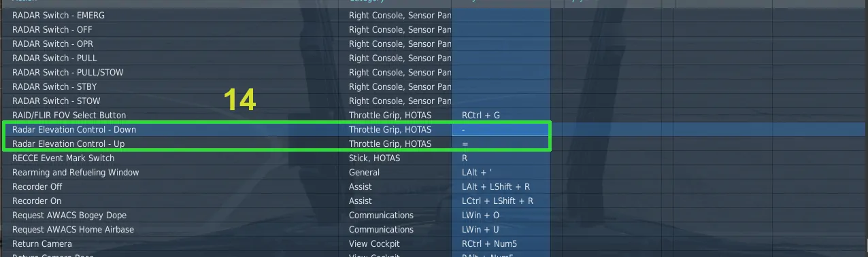
Task: Click the LWin + U binding for AWACS Home Airbase
Action: [x=501, y=229]
